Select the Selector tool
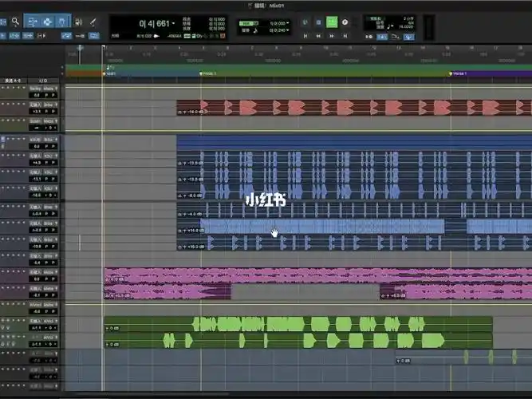The image size is (532, 399). [47, 22]
